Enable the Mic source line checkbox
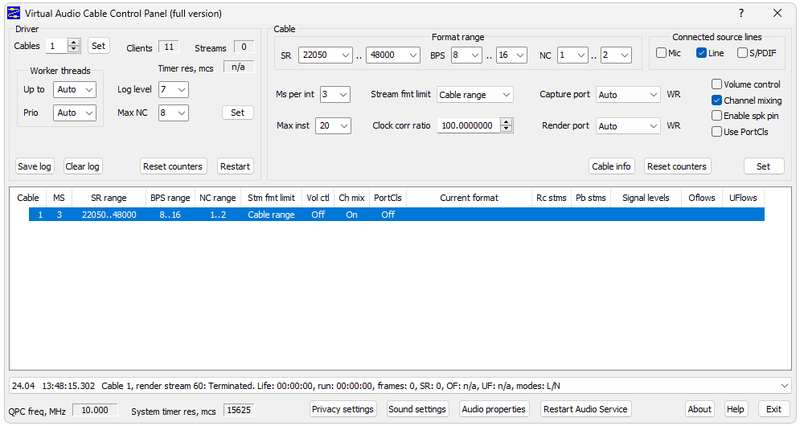Viewport: 800px width, 426px height. [661, 53]
